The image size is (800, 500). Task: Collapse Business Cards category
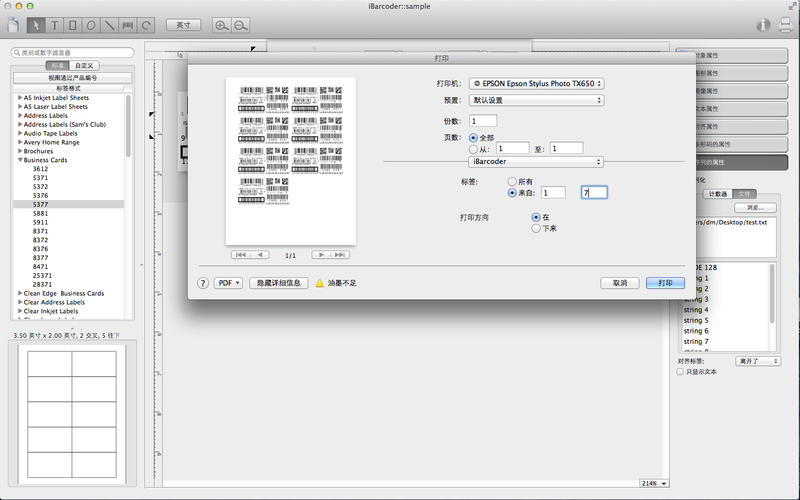tap(20, 160)
